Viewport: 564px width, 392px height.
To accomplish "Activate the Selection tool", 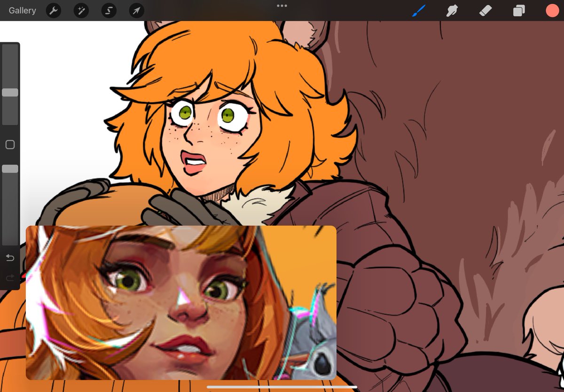I will 108,10.
